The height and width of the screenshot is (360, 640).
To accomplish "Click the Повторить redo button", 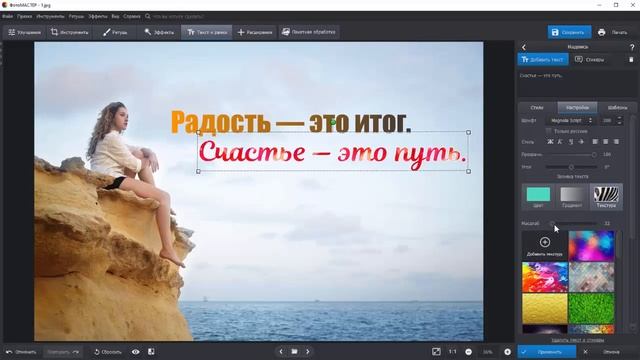I will pyautogui.click(x=63, y=352).
